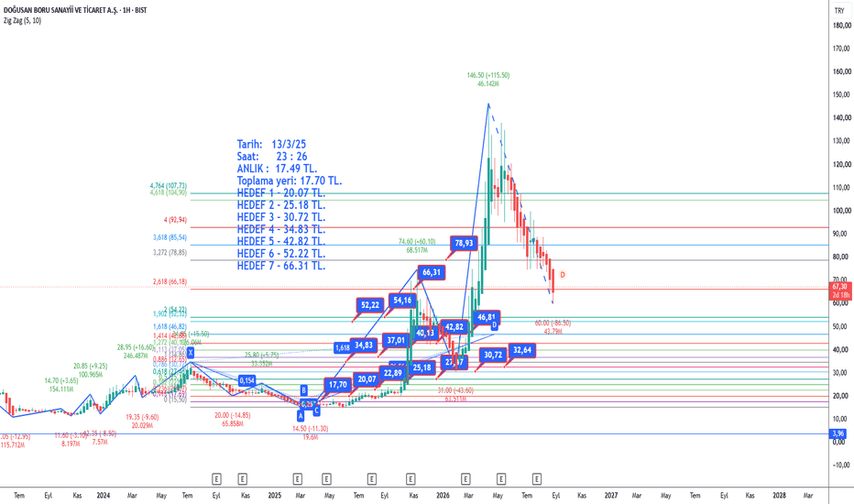Viewport: 854px width, 504px height.
Task: Click the 14.50 (-11.30) low label
Action: [x=311, y=429]
